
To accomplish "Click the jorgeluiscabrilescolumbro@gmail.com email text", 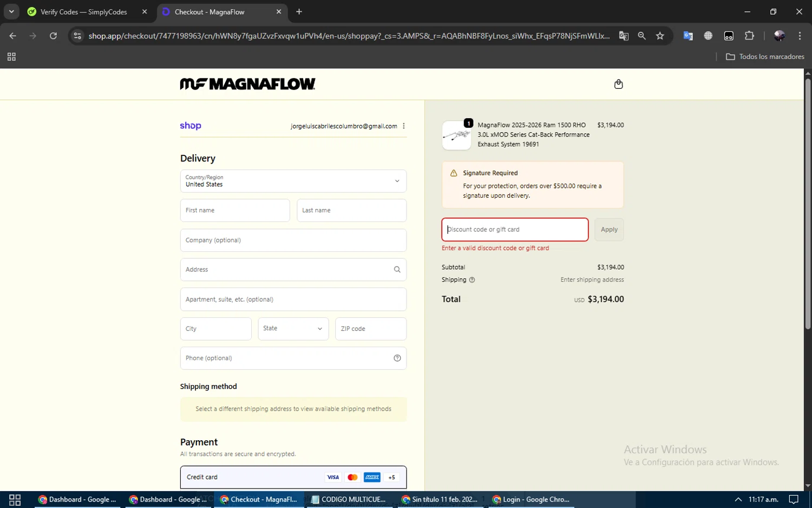I will coord(344,126).
